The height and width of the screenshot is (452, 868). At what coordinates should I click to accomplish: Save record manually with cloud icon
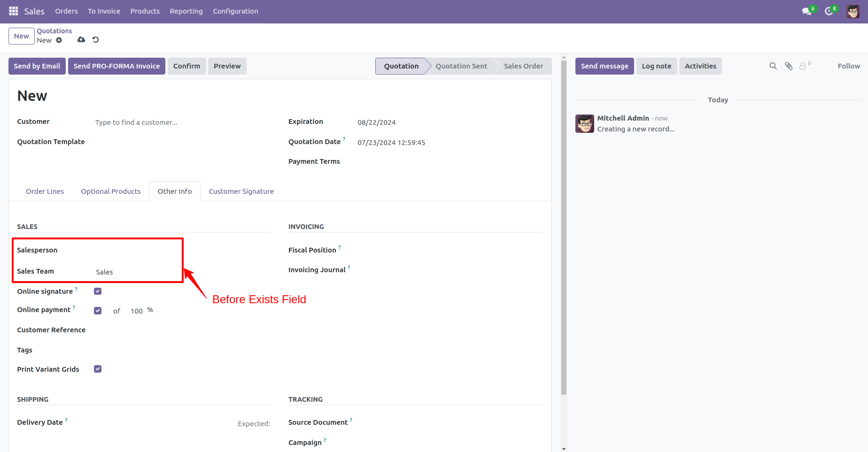click(81, 40)
